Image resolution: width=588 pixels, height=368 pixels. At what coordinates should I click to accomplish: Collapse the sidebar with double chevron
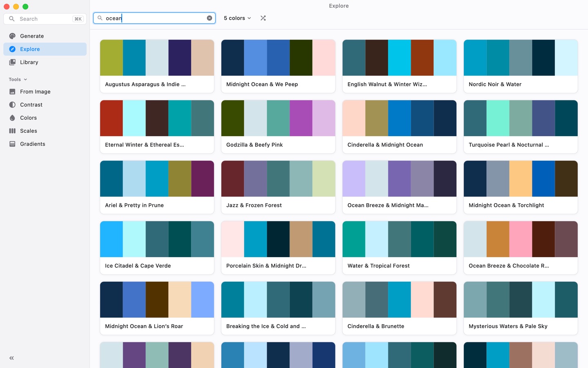click(11, 358)
